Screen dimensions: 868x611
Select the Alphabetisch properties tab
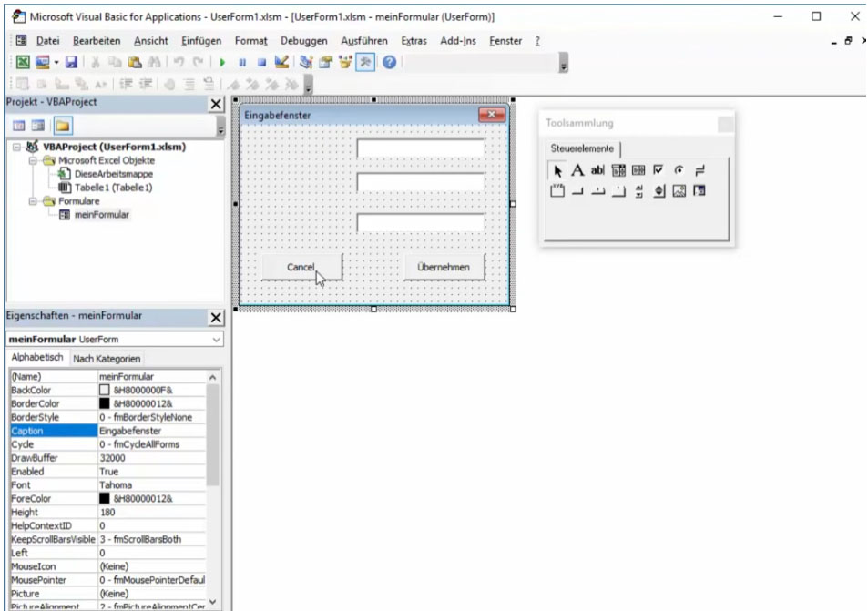(37, 358)
